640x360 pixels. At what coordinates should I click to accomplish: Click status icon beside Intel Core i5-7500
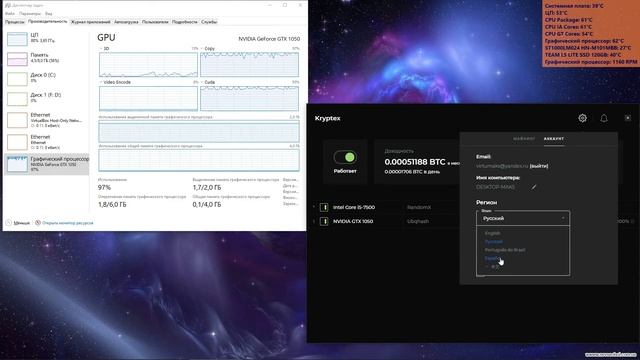[x=324, y=207]
